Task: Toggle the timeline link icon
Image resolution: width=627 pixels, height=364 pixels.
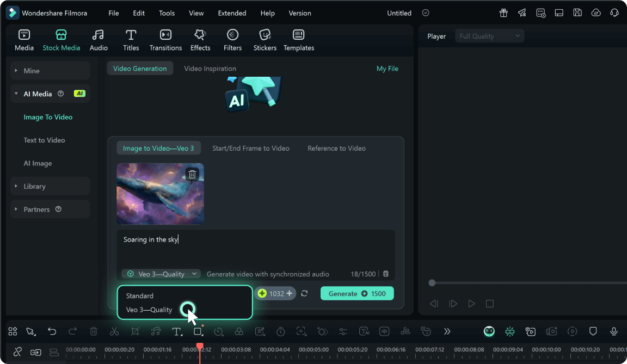Action: [x=35, y=352]
